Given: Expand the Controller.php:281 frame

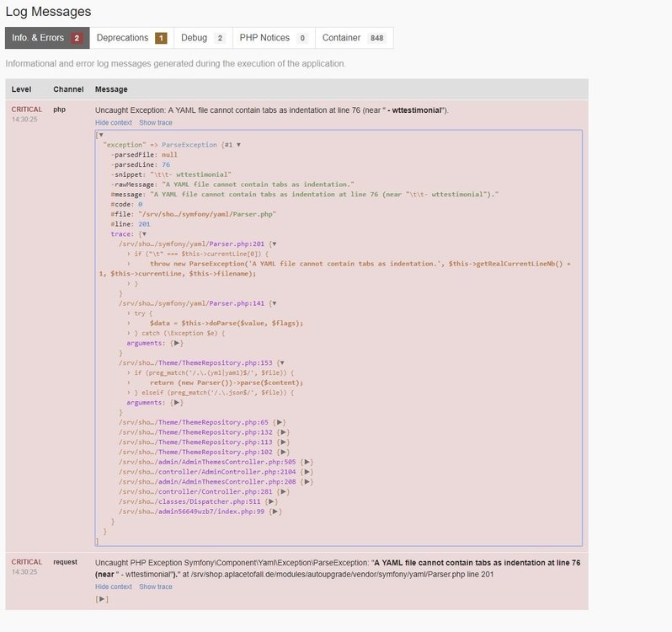Looking at the screenshot, I should 283,492.
